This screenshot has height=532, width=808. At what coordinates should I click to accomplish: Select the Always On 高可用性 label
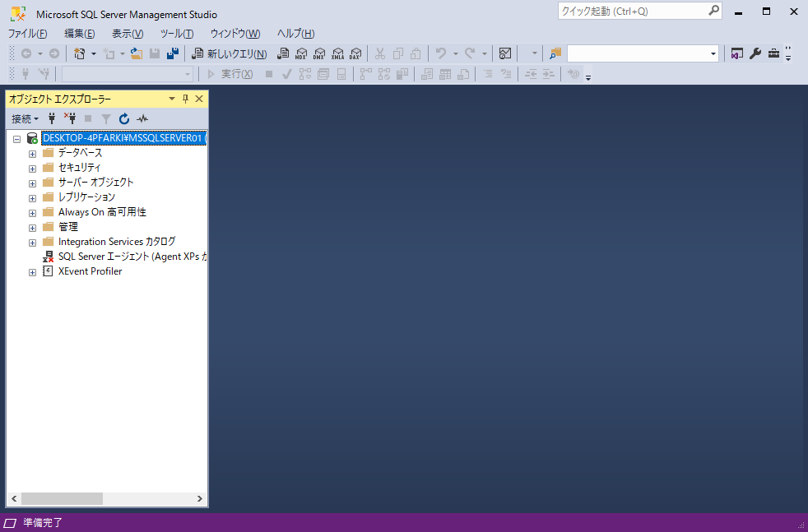(x=102, y=212)
